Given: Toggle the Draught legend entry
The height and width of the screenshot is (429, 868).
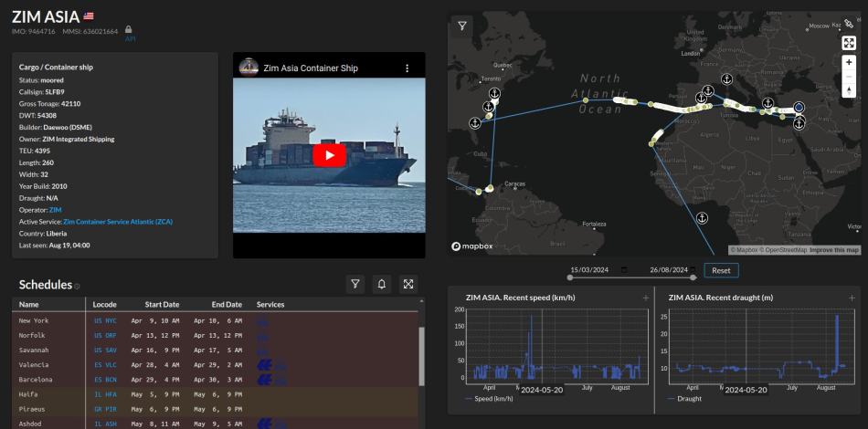Looking at the screenshot, I should [x=684, y=399].
